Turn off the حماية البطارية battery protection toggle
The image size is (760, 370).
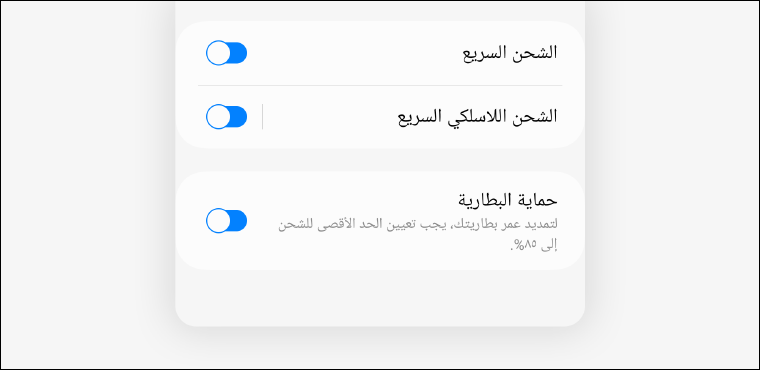pos(226,221)
